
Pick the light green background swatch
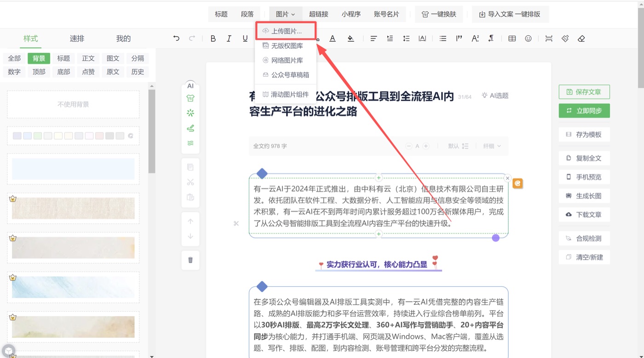click(38, 136)
